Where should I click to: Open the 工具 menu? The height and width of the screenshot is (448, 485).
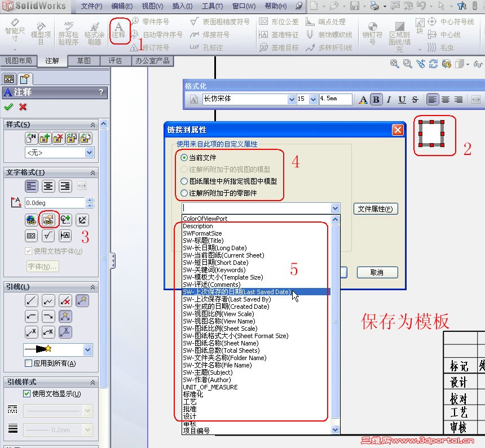[x=212, y=6]
